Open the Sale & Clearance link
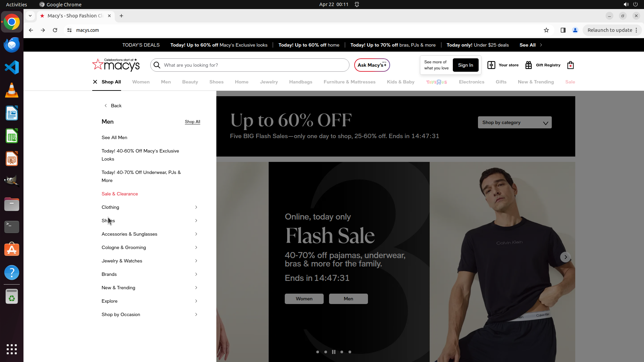This screenshot has width=644, height=362. click(120, 194)
